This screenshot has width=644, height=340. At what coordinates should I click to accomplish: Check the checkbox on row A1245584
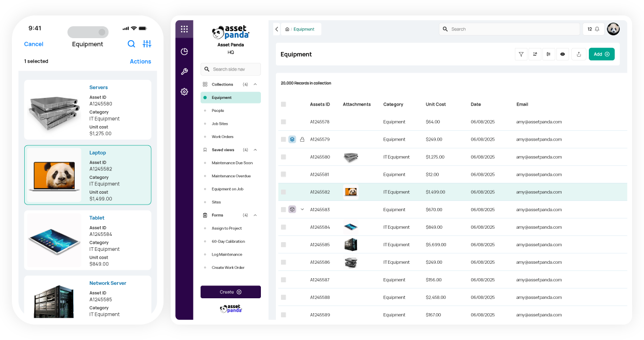[x=283, y=227]
